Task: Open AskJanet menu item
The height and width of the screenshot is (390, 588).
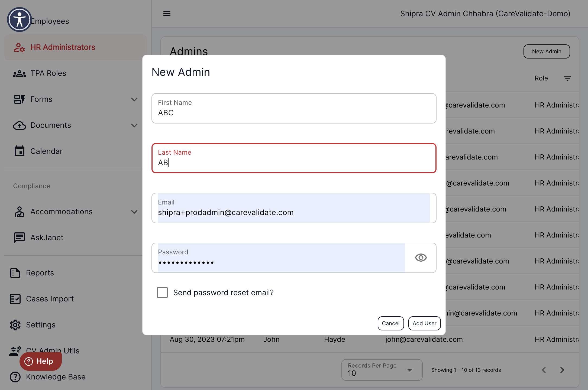Action: tap(76, 238)
